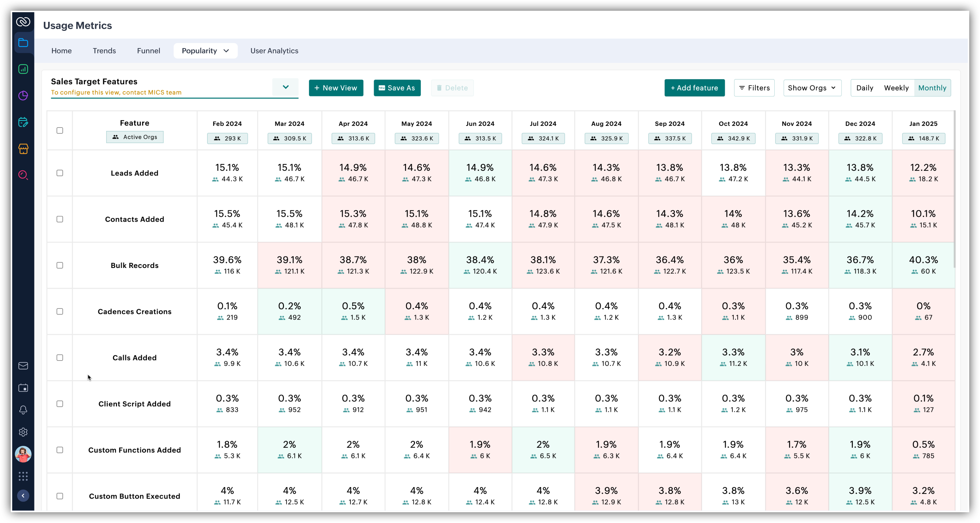Open the bar chart sidebar icon
The image size is (980, 523).
click(x=23, y=69)
